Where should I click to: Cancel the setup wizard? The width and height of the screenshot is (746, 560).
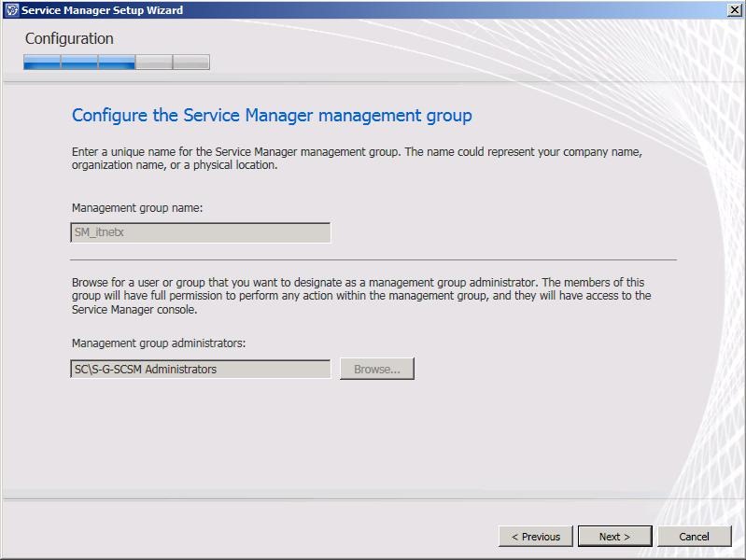pos(694,537)
